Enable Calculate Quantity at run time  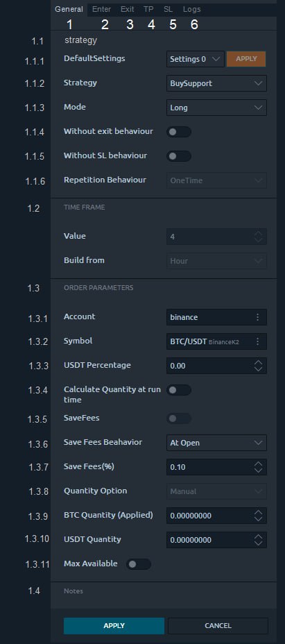coord(179,390)
